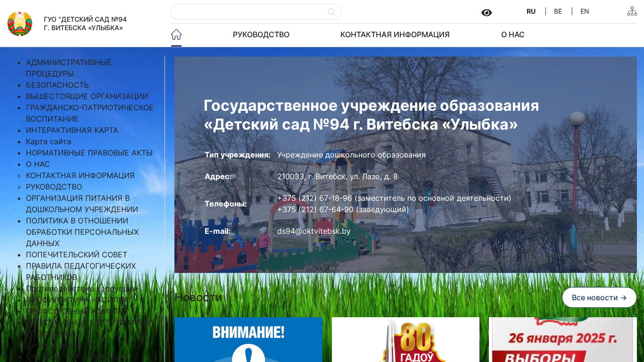Click the Телефоны: label
644x362 pixels.
(226, 204)
